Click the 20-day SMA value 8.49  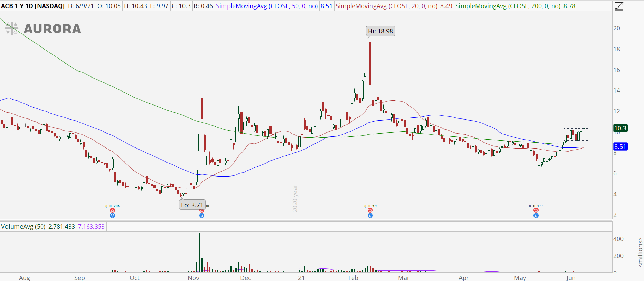pos(446,6)
